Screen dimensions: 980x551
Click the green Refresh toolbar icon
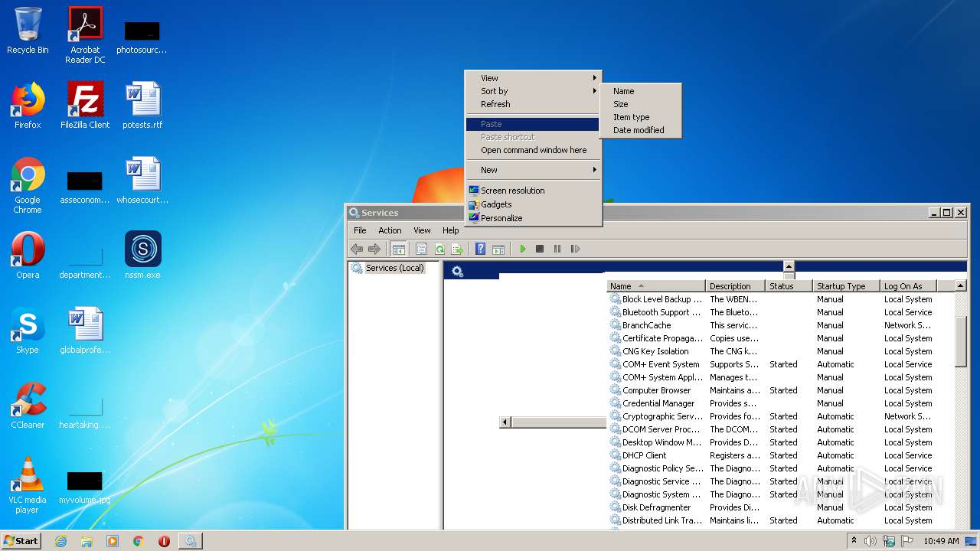(x=439, y=249)
